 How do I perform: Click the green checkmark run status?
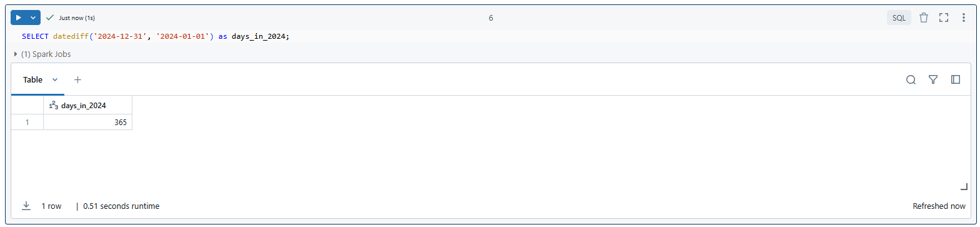50,18
